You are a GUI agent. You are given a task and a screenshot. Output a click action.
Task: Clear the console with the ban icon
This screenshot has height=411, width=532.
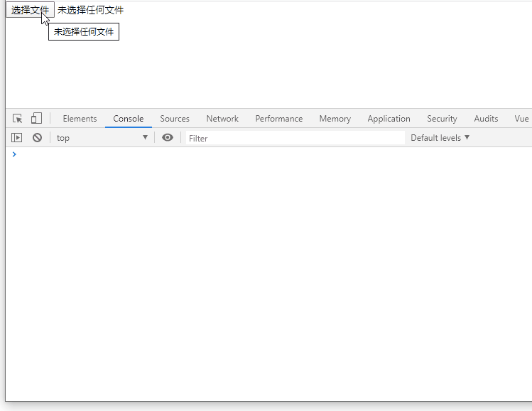coord(38,137)
